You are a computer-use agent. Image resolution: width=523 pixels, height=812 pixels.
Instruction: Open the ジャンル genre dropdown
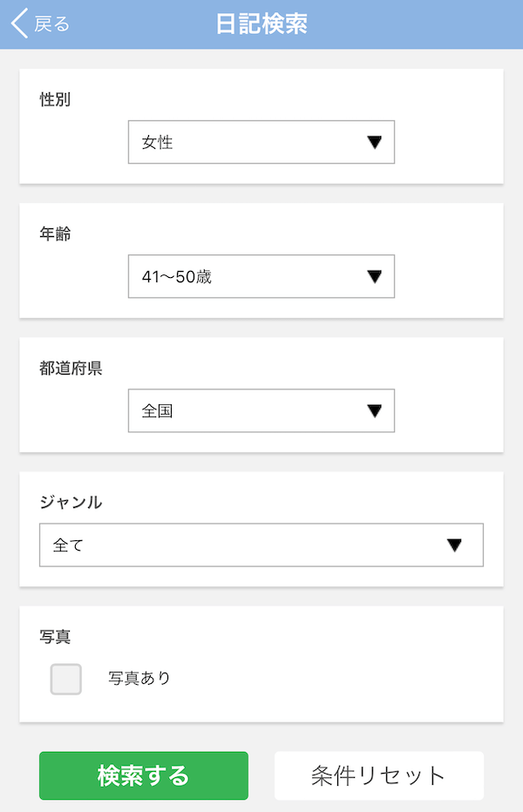coord(261,545)
